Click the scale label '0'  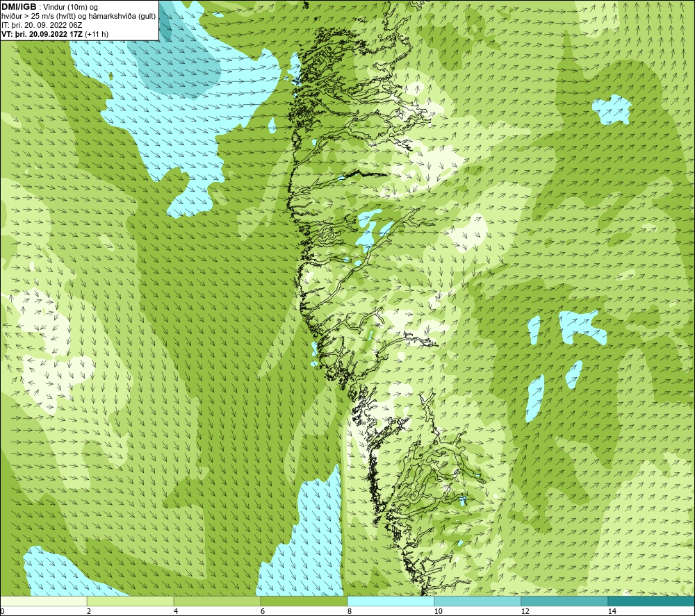point(2,612)
